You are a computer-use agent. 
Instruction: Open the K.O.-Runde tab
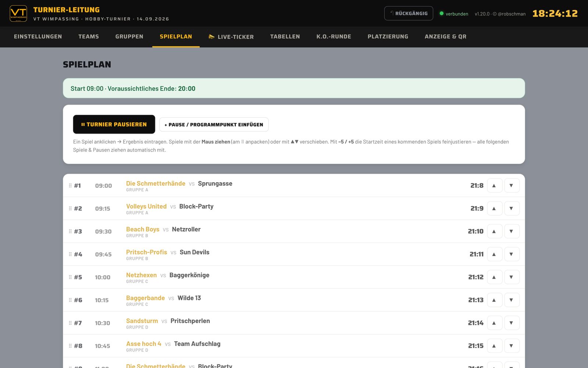click(334, 36)
